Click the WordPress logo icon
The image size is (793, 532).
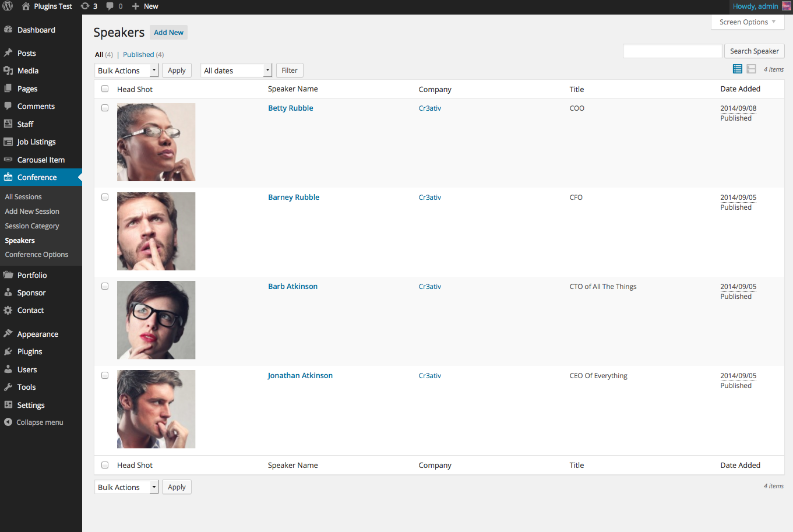pos(8,6)
